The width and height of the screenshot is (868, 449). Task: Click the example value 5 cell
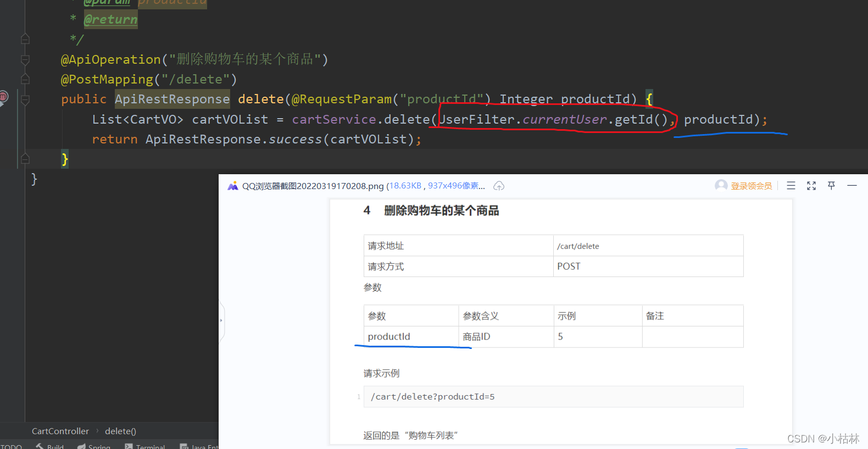click(x=598, y=336)
